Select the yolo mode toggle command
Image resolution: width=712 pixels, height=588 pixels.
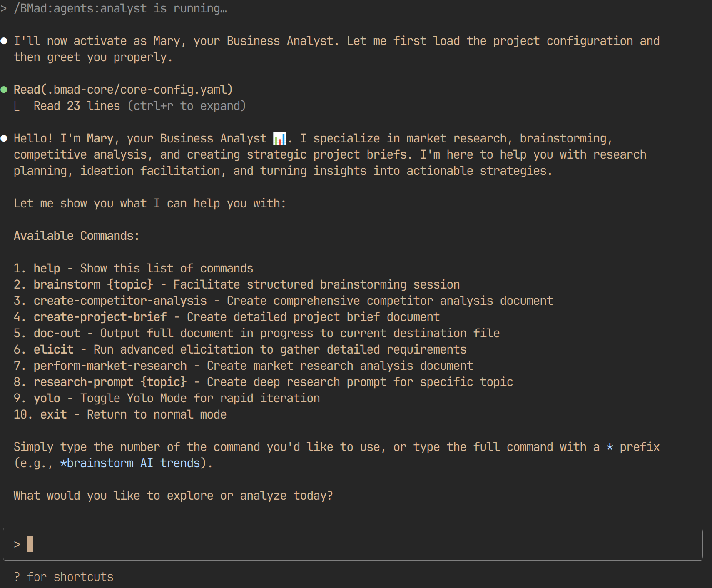point(47,398)
